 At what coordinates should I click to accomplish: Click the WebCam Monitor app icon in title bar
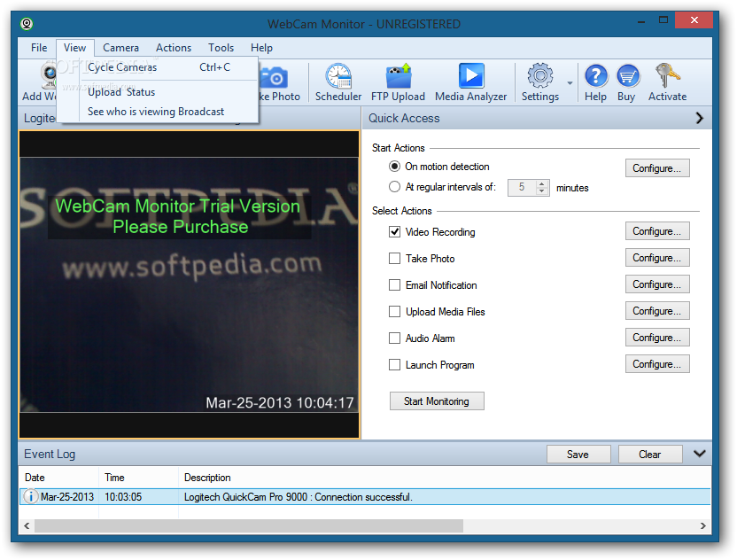pyautogui.click(x=27, y=24)
